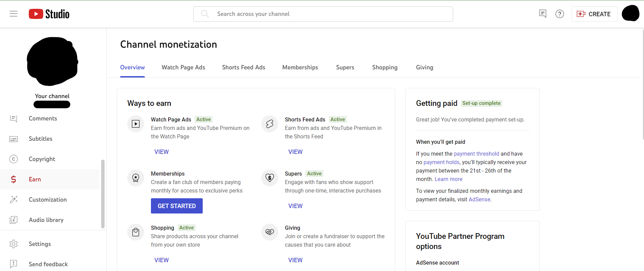Click the Audio library music icon
The image size is (644, 271).
(14, 220)
